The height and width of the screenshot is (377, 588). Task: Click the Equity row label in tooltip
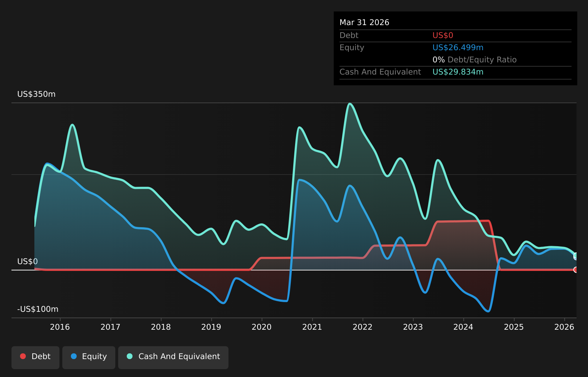click(x=352, y=48)
